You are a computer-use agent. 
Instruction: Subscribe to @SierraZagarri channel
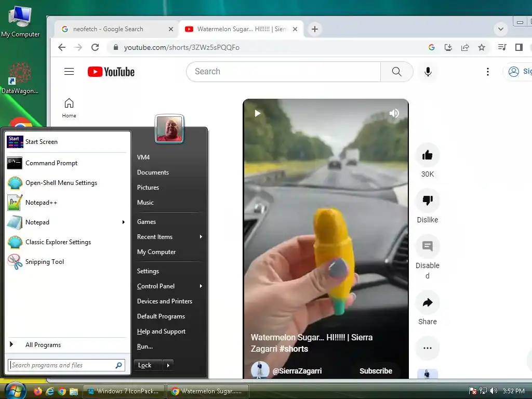[376, 371]
